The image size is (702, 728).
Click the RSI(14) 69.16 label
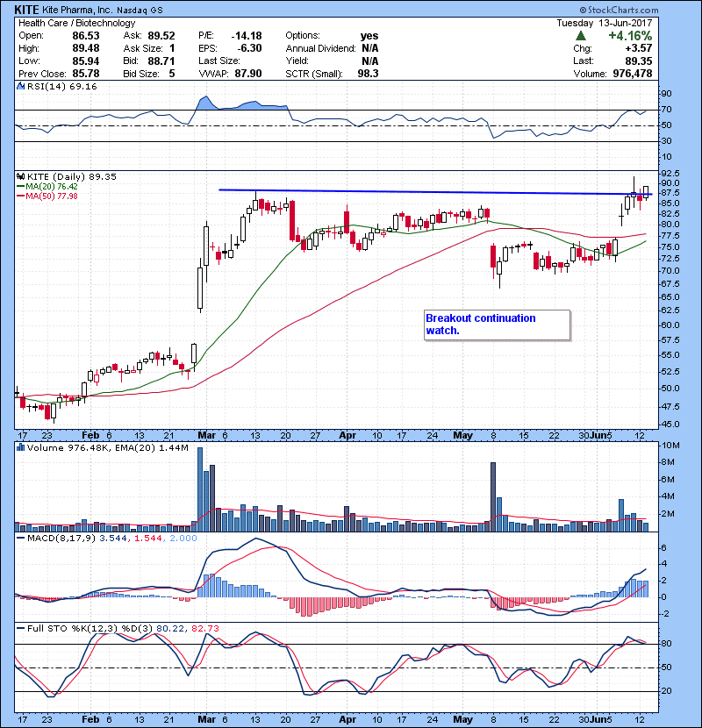(x=61, y=86)
